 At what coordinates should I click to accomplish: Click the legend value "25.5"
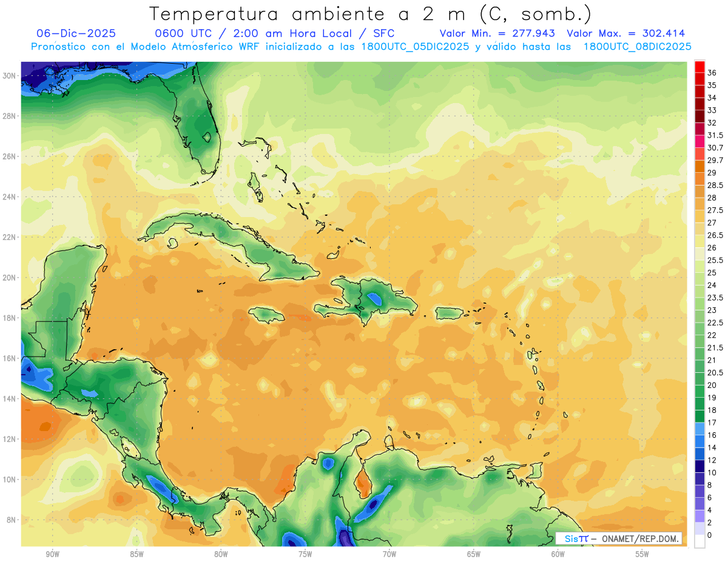click(x=715, y=260)
